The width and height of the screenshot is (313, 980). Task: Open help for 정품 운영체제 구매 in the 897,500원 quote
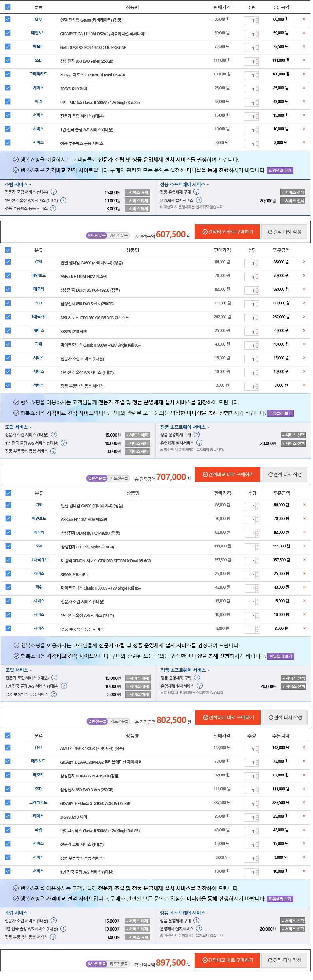click(196, 921)
